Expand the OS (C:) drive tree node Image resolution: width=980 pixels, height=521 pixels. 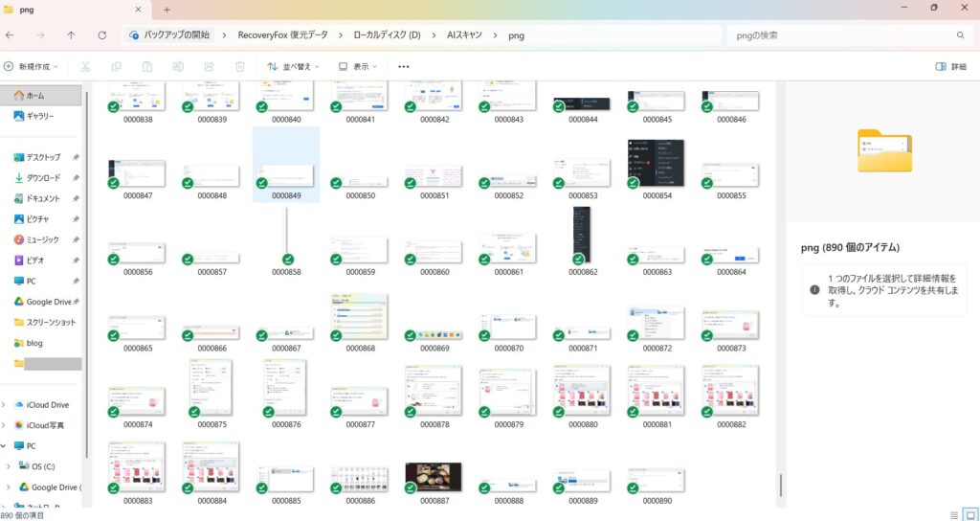pyautogui.click(x=9, y=466)
